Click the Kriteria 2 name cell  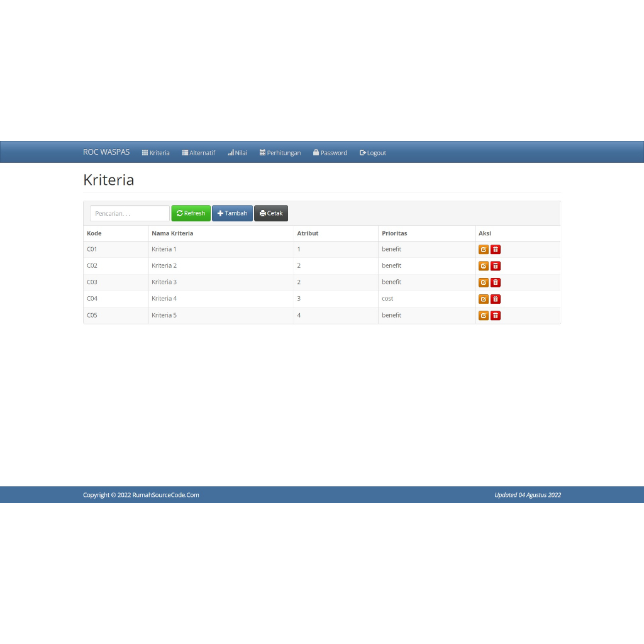pos(221,266)
